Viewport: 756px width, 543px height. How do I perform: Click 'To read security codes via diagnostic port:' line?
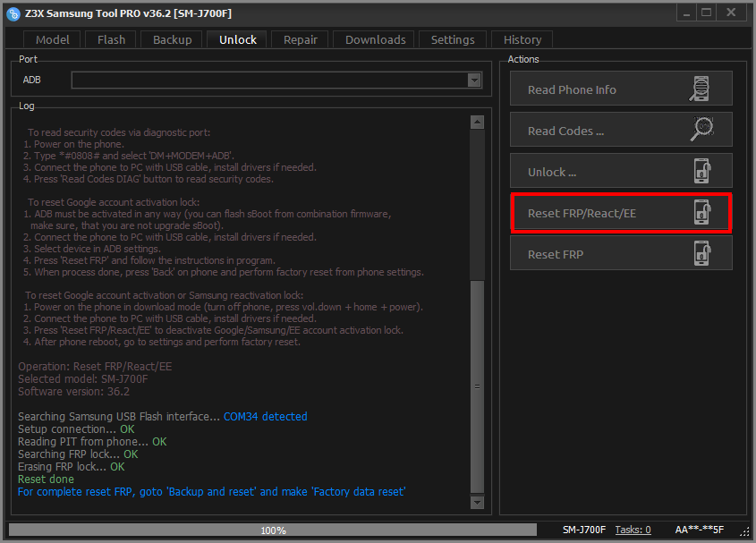[119, 132]
